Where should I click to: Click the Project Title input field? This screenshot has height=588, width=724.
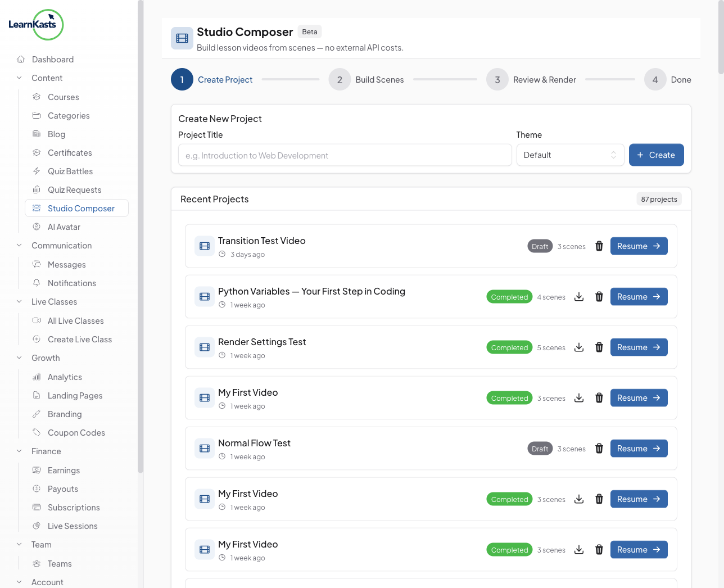pos(345,155)
